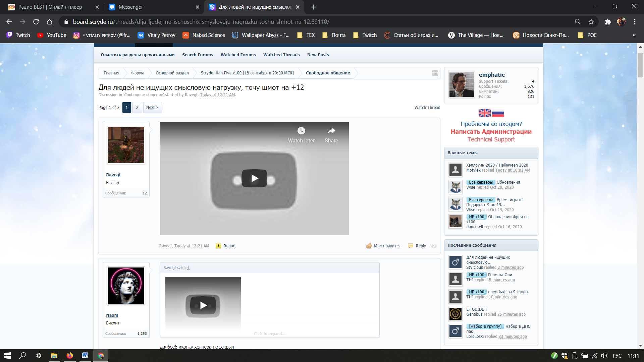Bookmark page with the star icon
Screen dimensions: 644x362
591,22
